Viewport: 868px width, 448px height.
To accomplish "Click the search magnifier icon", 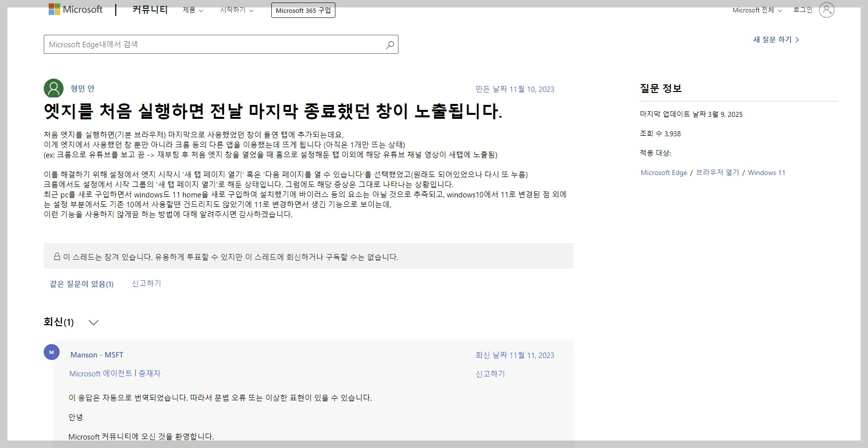I will [390, 45].
